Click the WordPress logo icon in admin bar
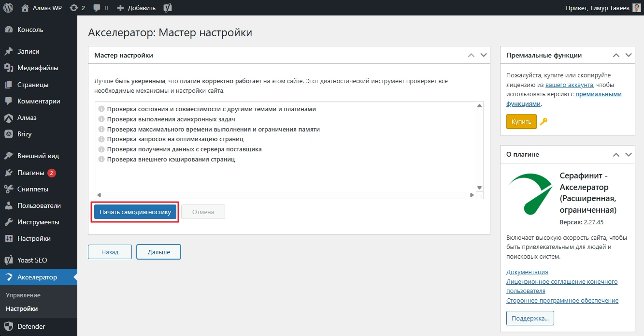Image resolution: width=644 pixels, height=336 pixels. [8, 8]
